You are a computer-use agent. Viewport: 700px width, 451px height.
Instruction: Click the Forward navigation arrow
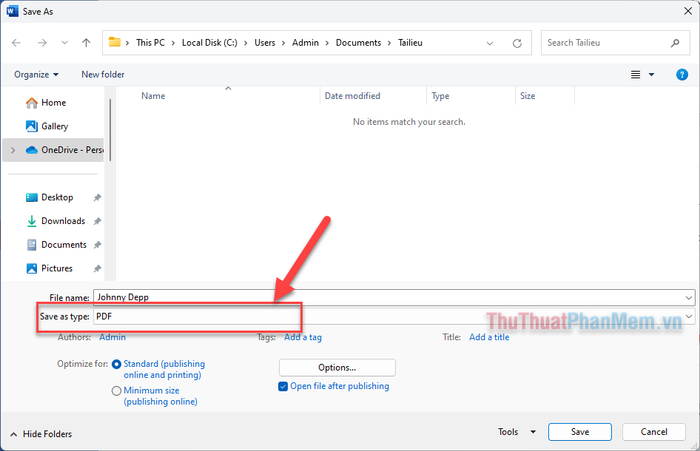(x=42, y=43)
